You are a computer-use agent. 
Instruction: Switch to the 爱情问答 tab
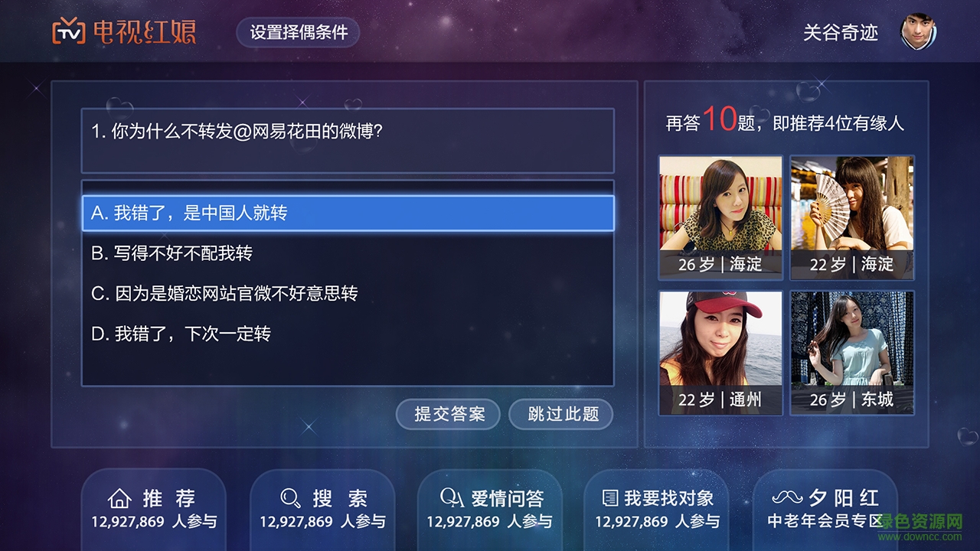pos(490,510)
